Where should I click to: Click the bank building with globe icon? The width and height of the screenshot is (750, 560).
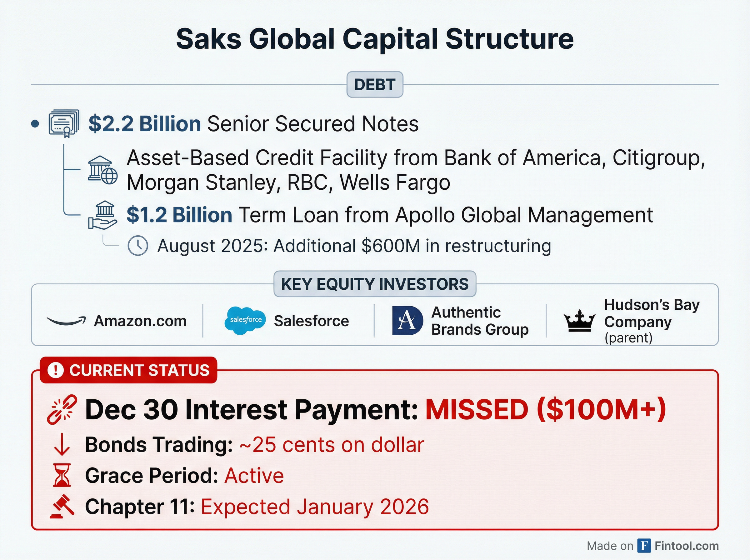(x=102, y=170)
